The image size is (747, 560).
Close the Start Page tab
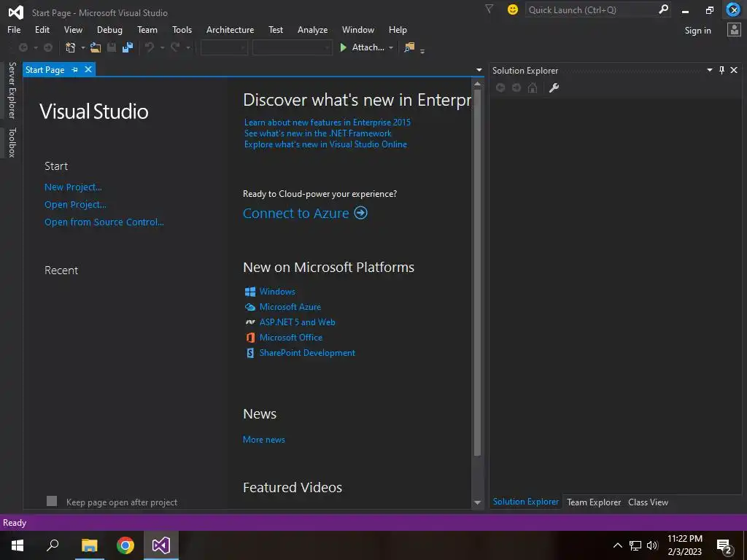88,69
